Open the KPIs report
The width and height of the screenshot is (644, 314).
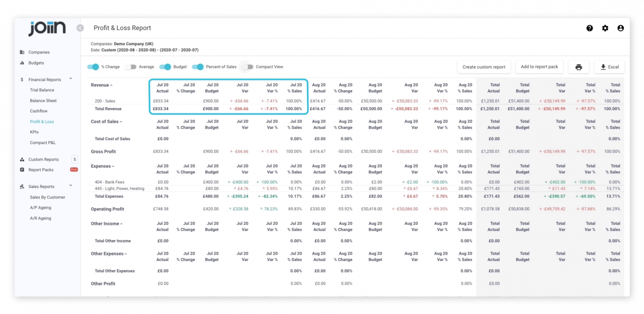34,132
